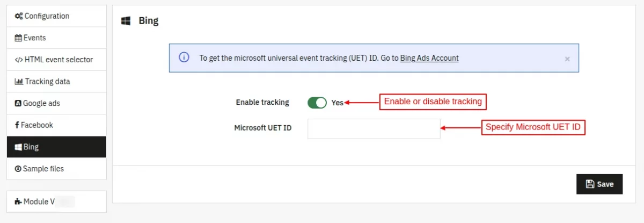Viewport: 644px width, 223px height.
Task: Open the Bing Ads Account link
Action: click(429, 58)
